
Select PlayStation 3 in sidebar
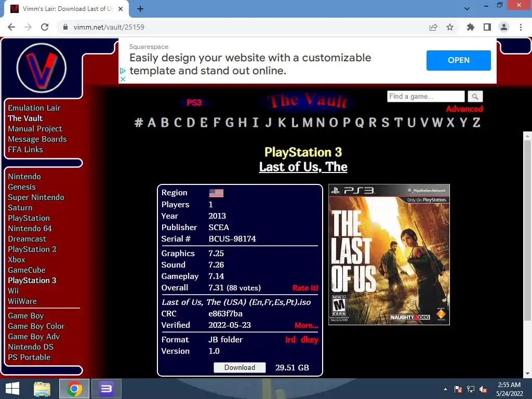click(32, 281)
